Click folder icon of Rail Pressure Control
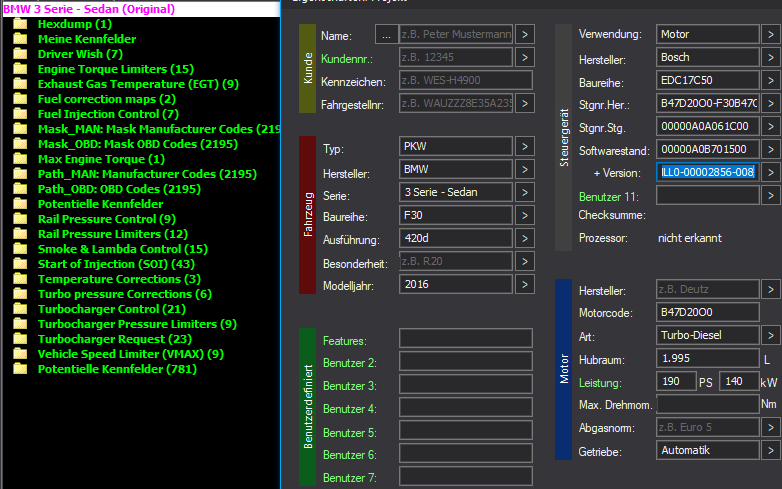 click(20, 219)
